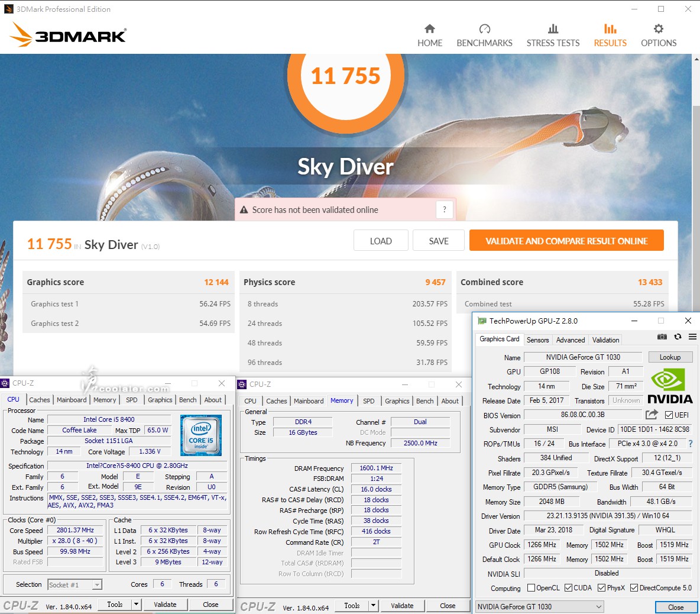This screenshot has height=614, width=700.
Task: Expand the Tools arrow in CPU-Z CPU window
Action: pyautogui.click(x=137, y=605)
